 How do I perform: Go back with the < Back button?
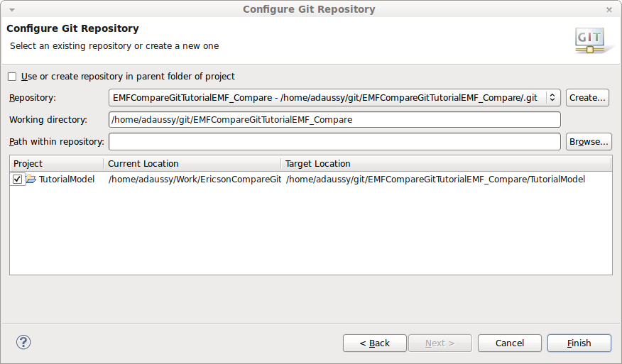(375, 343)
